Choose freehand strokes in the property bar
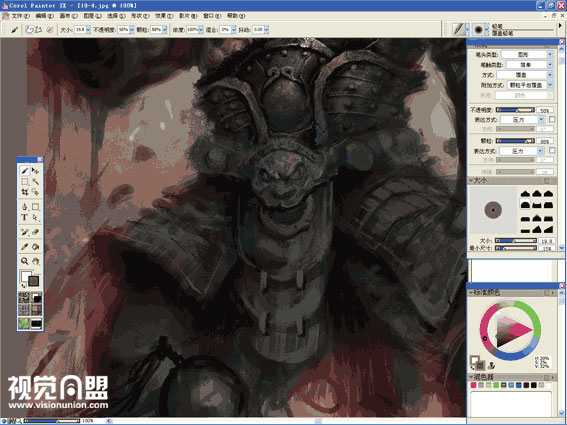 [x=30, y=30]
